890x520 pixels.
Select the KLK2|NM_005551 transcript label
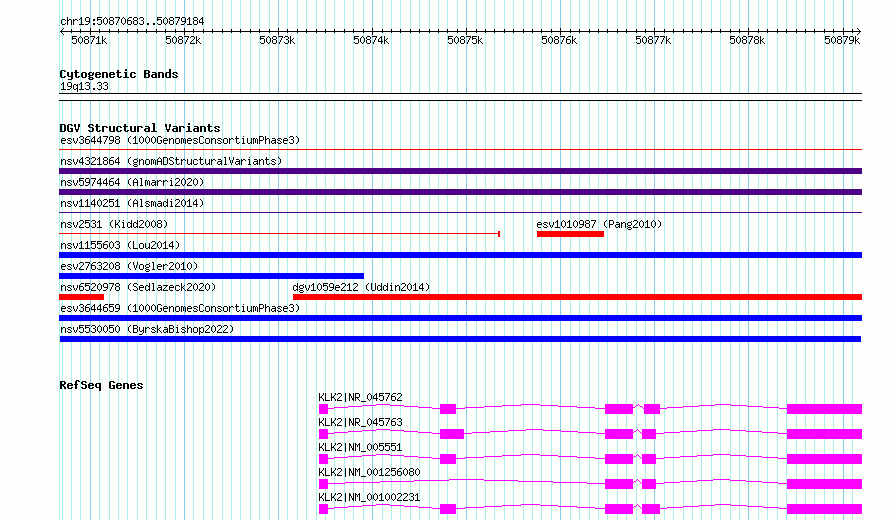click(360, 447)
